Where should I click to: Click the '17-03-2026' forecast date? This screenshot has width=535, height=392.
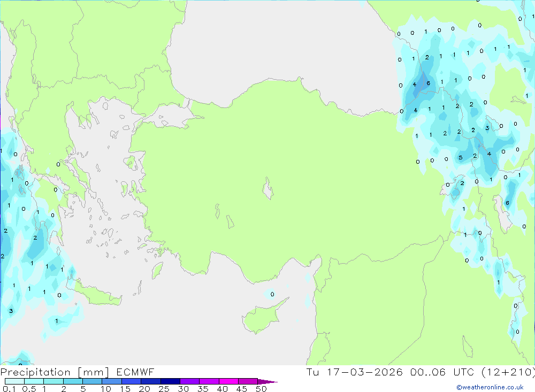click(365, 372)
